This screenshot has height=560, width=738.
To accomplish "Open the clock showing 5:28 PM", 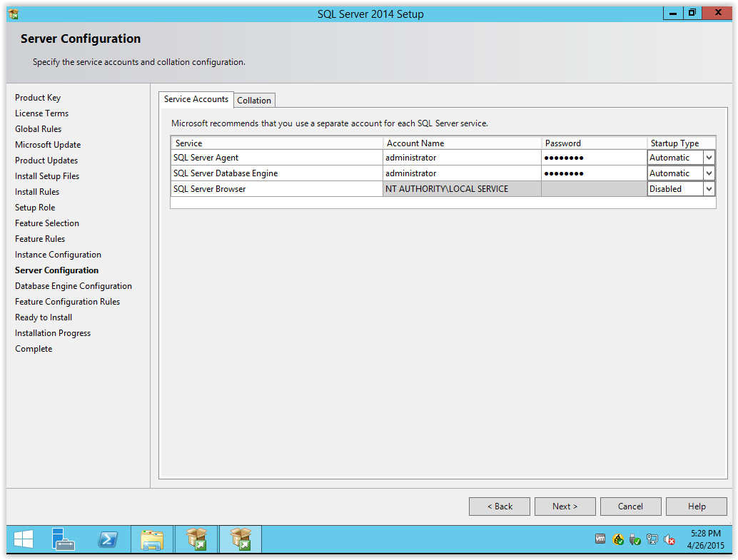I will [705, 539].
